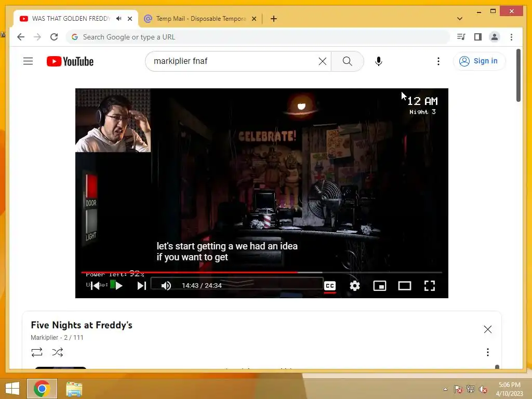Click the page vertical scrollbar

pos(518,75)
